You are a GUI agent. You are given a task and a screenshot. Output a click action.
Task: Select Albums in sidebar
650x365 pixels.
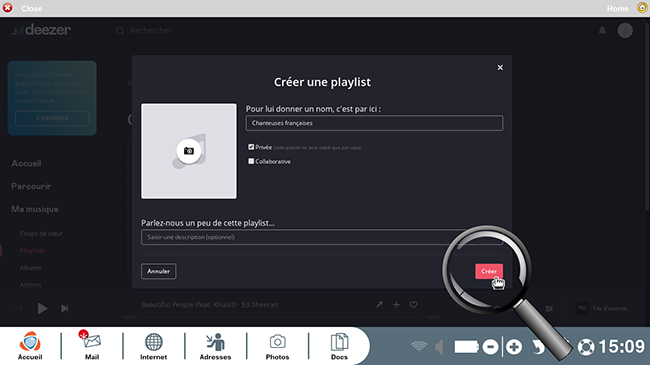tap(31, 268)
